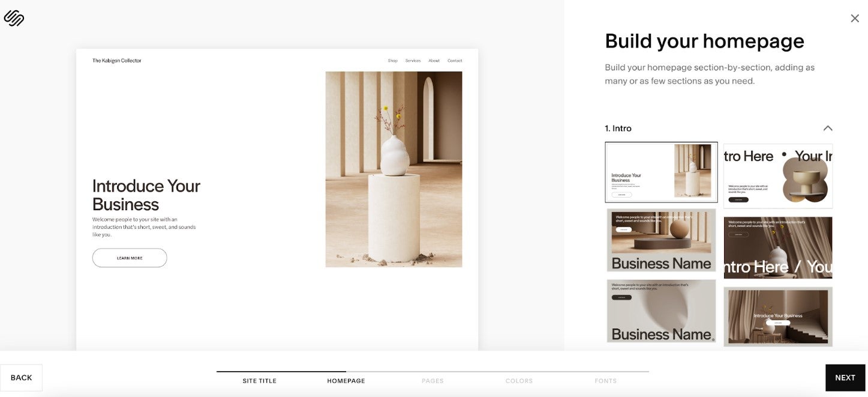This screenshot has height=397, width=868.
Task: Choose the sphere Business Name layout
Action: tap(661, 240)
